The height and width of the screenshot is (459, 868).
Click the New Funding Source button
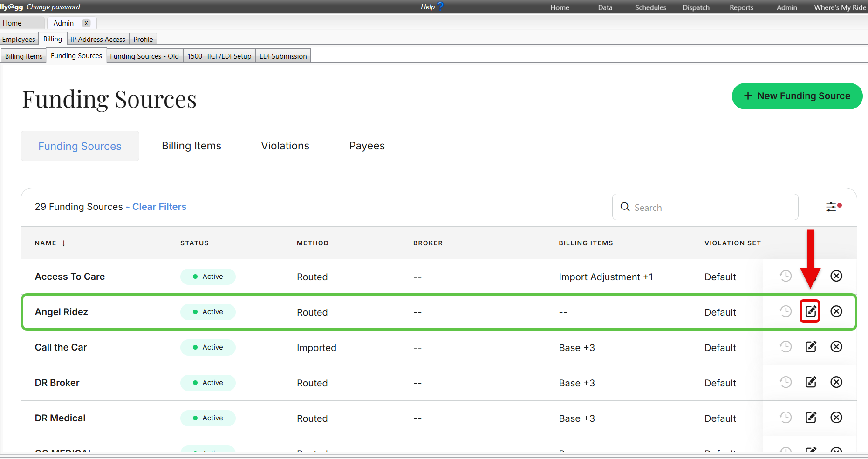pyautogui.click(x=797, y=96)
